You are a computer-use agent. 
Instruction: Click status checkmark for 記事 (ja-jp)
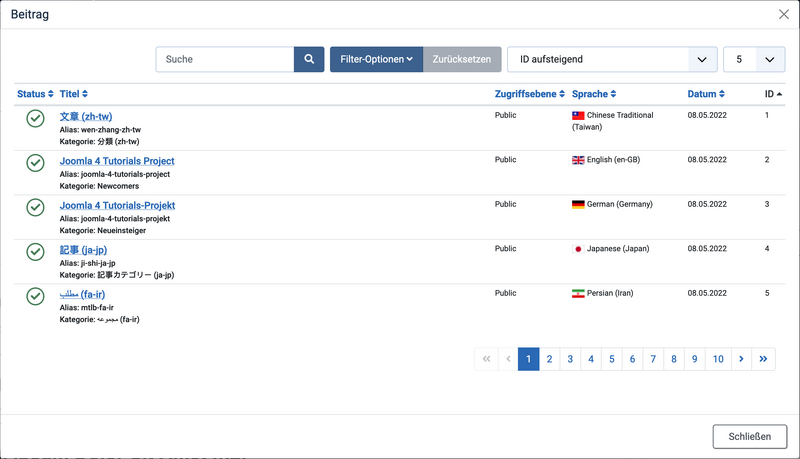pos(35,251)
